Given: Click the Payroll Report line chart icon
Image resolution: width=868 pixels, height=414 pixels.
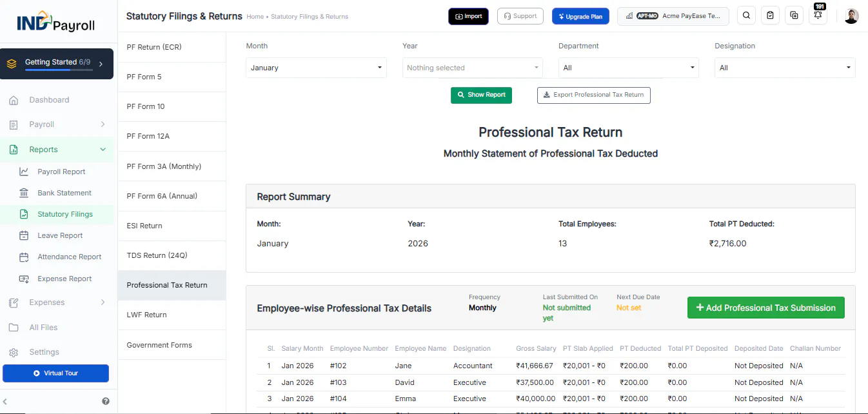Looking at the screenshot, I should tap(24, 172).
